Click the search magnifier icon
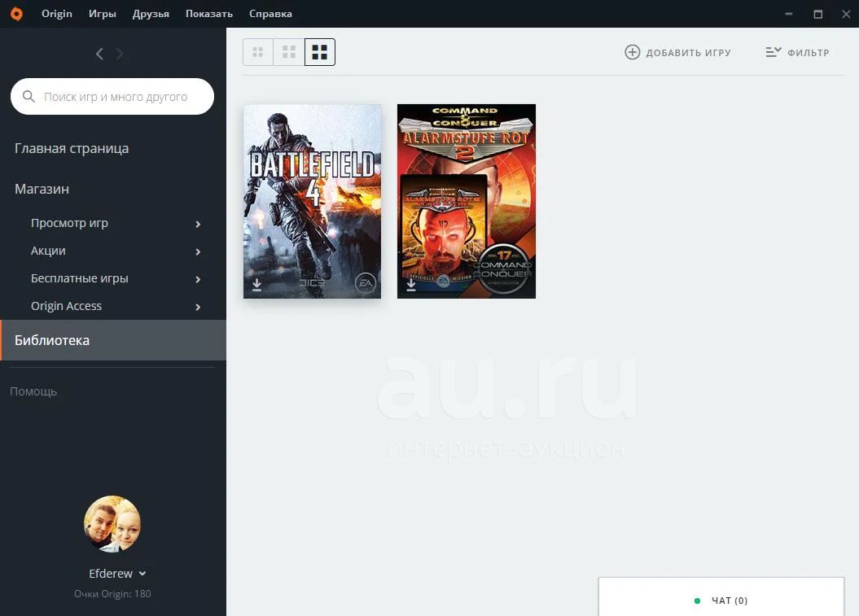This screenshot has height=616, width=859. click(x=28, y=96)
